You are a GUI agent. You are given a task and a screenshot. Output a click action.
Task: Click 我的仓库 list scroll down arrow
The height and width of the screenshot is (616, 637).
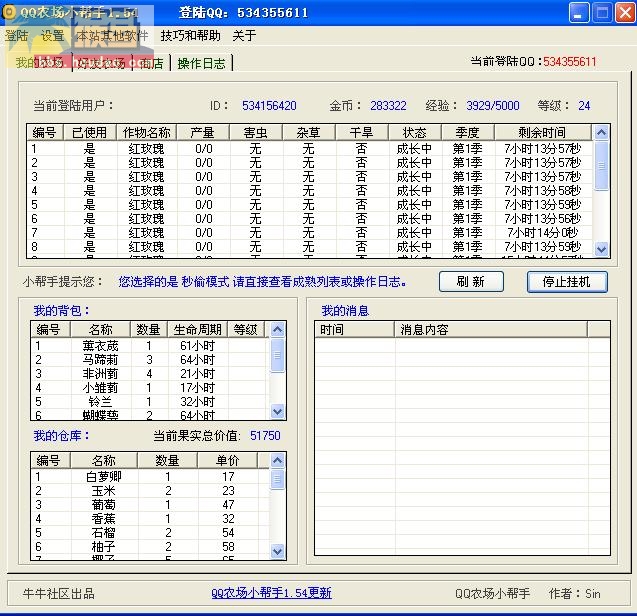(x=277, y=551)
